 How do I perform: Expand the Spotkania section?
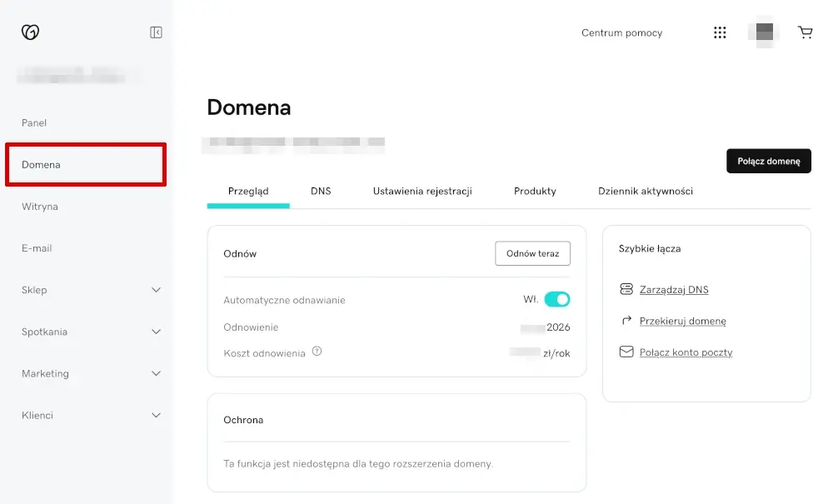coord(155,332)
